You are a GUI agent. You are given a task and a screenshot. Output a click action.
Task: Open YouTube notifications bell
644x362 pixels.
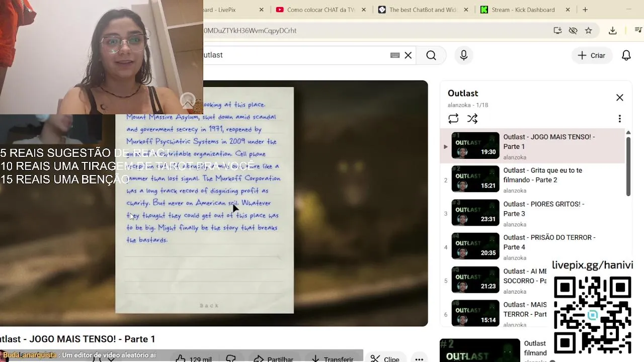626,55
